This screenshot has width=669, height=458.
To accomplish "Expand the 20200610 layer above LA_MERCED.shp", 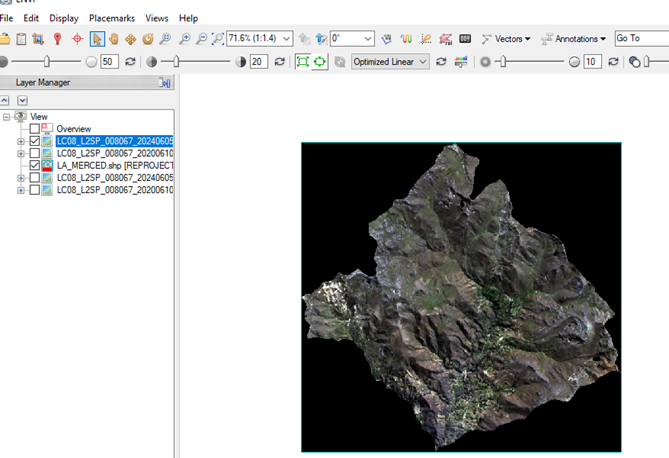I will click(20, 153).
